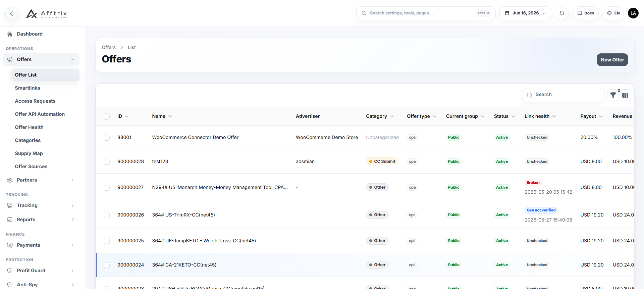
Task: Check the row for offer 900000027
Action: tap(107, 188)
